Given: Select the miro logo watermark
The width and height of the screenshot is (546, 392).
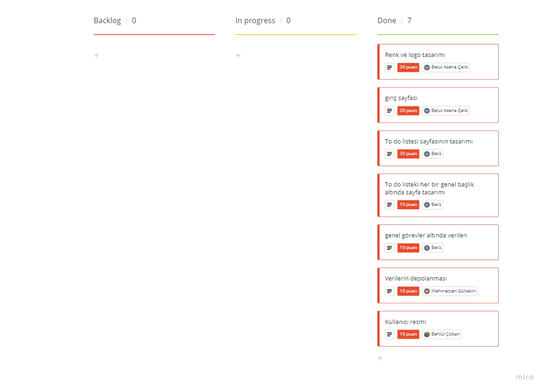Looking at the screenshot, I should click(524, 377).
